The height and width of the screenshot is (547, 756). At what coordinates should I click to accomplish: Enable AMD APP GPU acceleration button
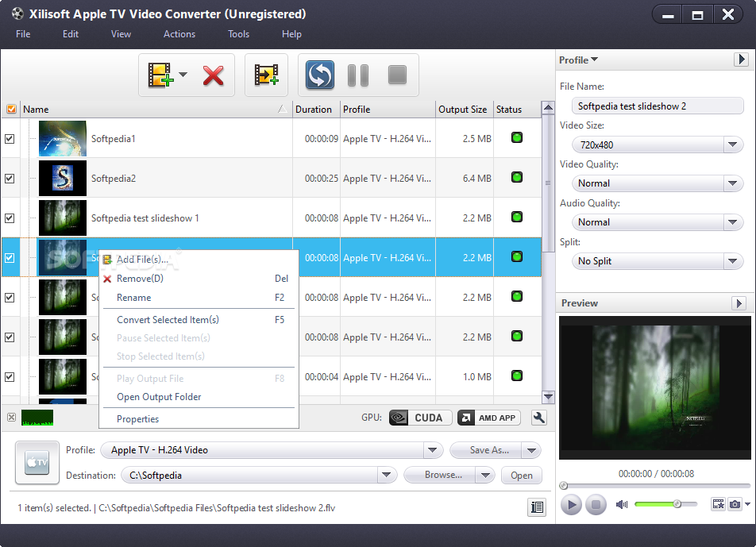click(489, 418)
